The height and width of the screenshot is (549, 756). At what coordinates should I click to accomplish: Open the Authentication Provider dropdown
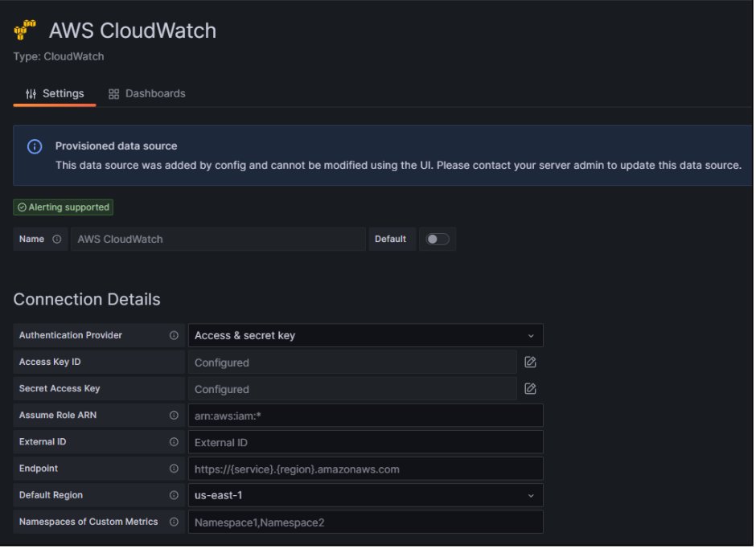366,336
